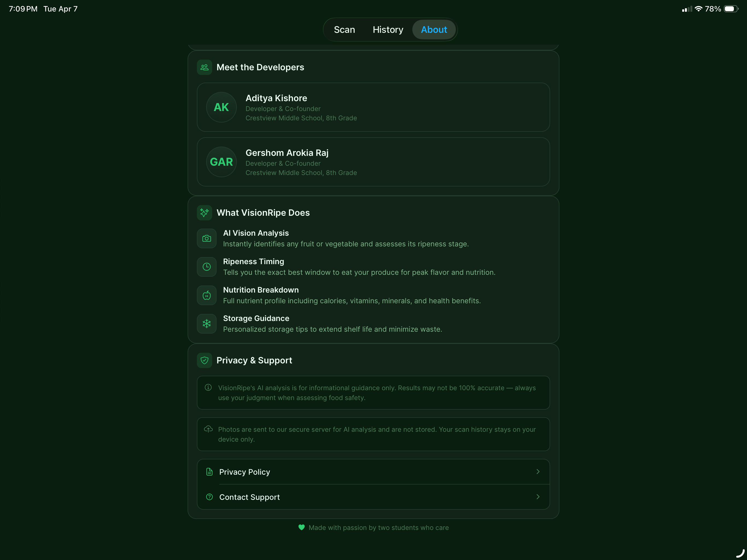This screenshot has height=560, width=747.
Task: Click the What VisionRipe Does title
Action: click(263, 213)
